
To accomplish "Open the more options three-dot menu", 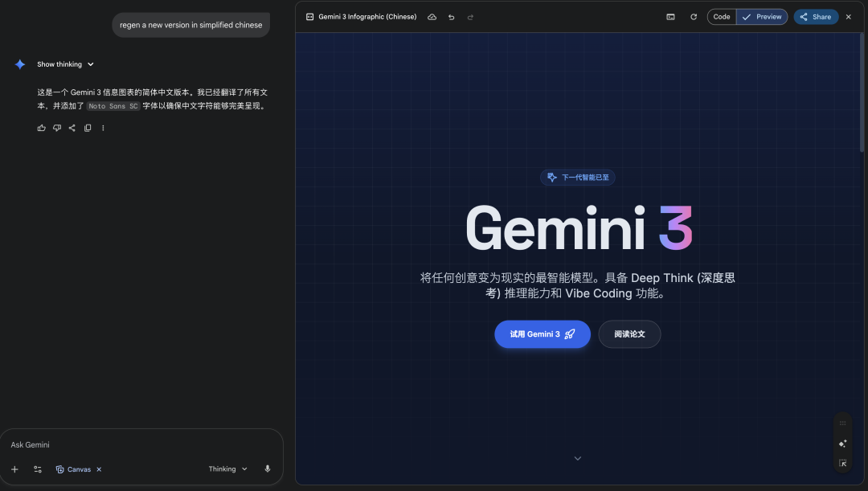I will 103,128.
